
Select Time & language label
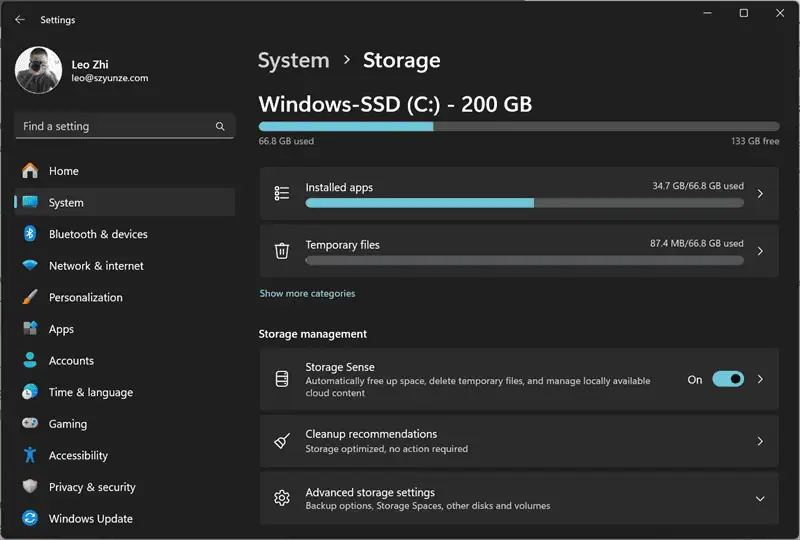[x=91, y=392]
